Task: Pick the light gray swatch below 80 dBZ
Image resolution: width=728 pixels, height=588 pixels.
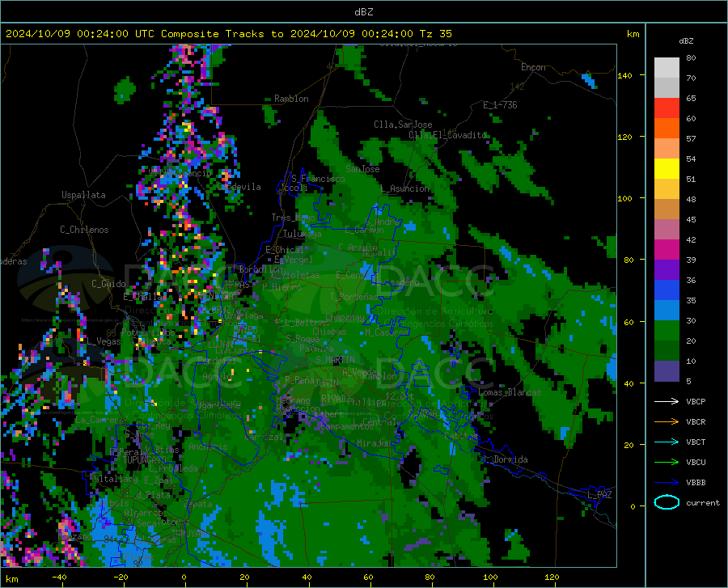Action: 667,68
